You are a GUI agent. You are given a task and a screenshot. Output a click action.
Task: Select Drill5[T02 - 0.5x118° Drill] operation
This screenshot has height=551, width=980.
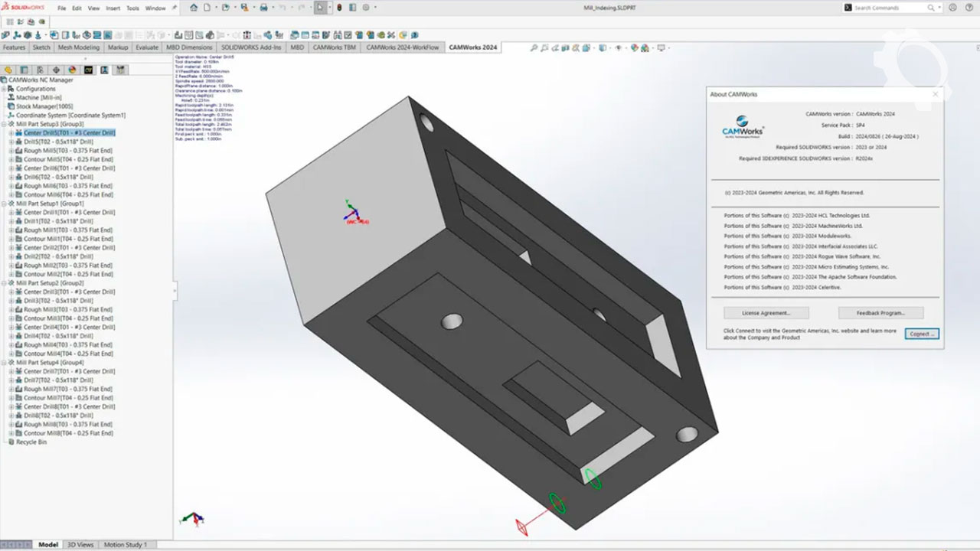coord(57,142)
